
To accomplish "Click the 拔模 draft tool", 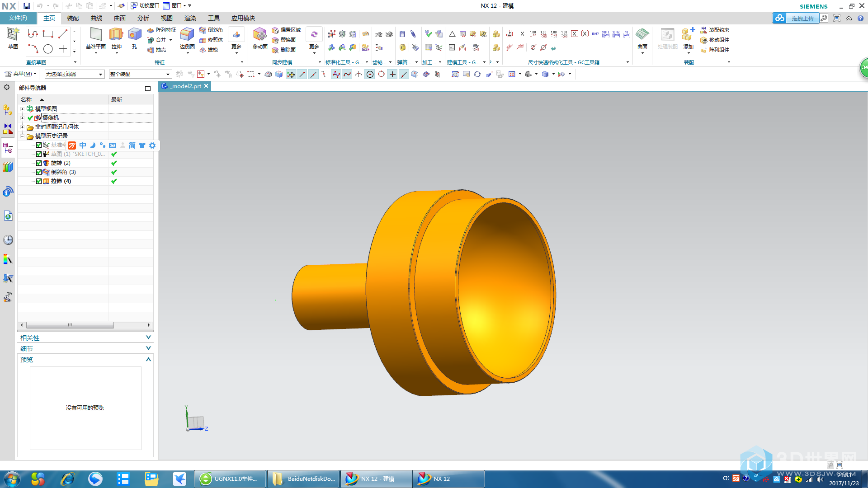I will point(209,50).
